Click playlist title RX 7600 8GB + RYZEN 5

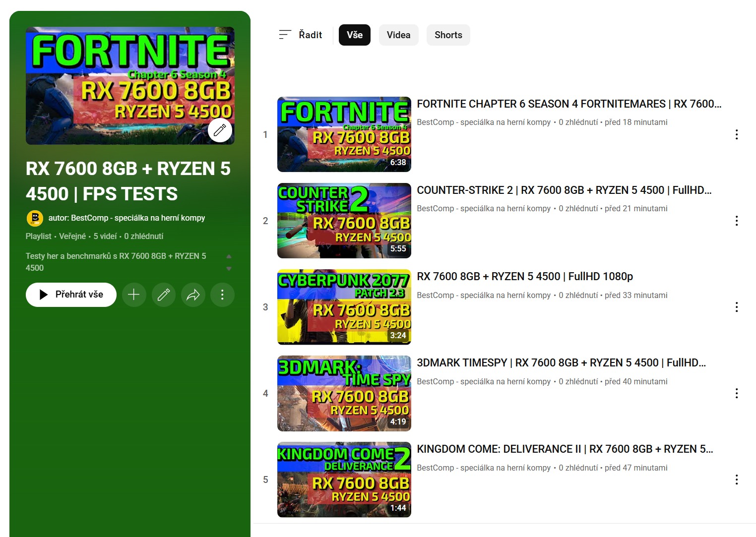pyautogui.click(x=128, y=181)
